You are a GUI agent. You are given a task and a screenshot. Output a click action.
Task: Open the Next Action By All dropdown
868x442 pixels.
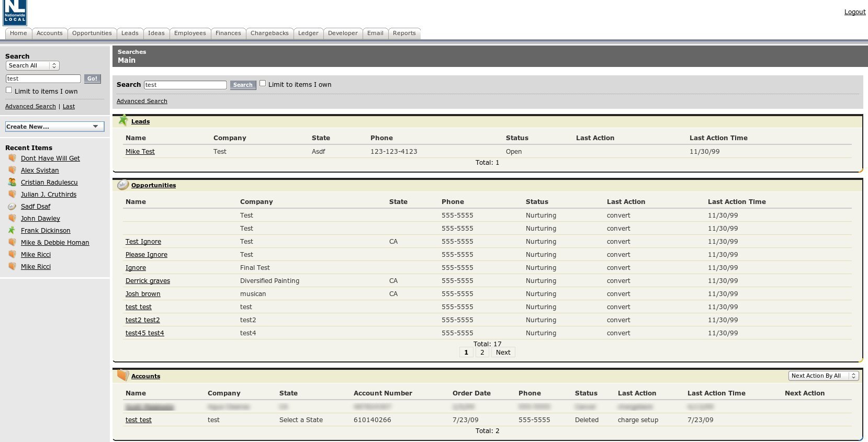pos(823,376)
